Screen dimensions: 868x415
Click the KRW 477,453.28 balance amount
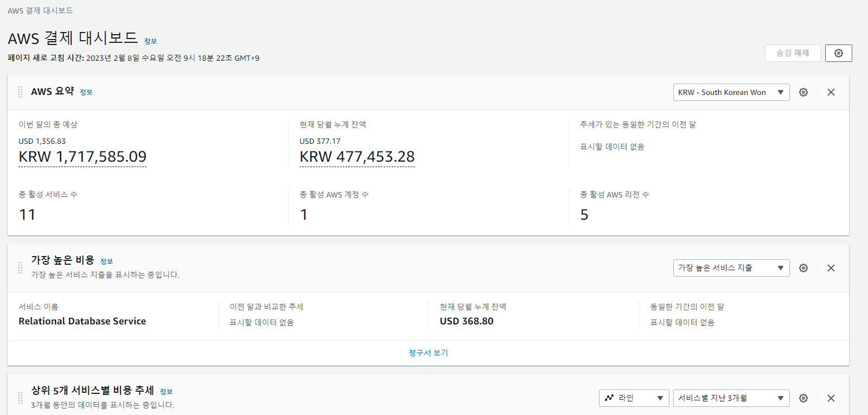click(x=357, y=157)
